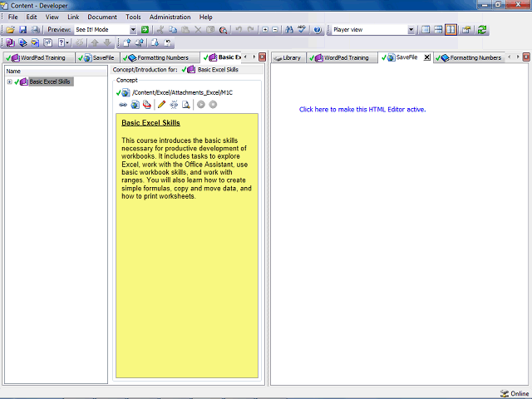The height and width of the screenshot is (399, 532).
Task: Click the Online status indicator
Action: pos(514,393)
